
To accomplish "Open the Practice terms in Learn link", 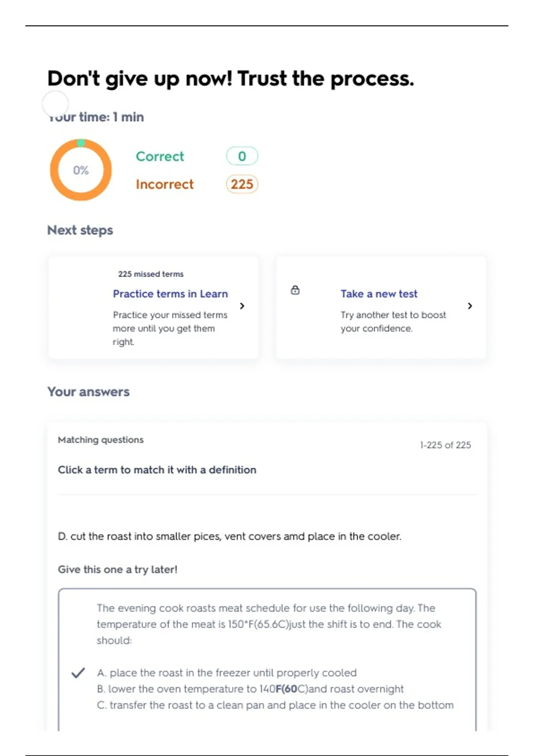I will 170,294.
